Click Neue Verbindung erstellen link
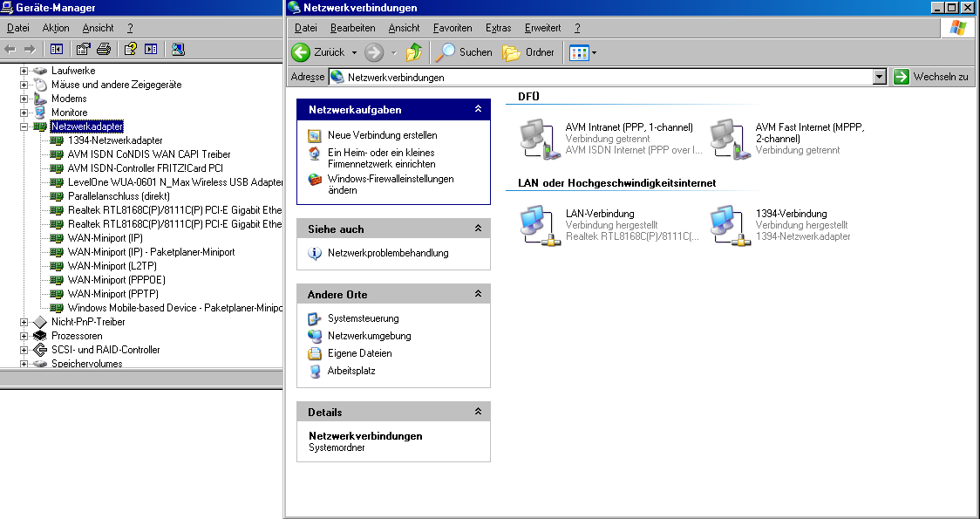980x519 pixels. click(x=383, y=135)
